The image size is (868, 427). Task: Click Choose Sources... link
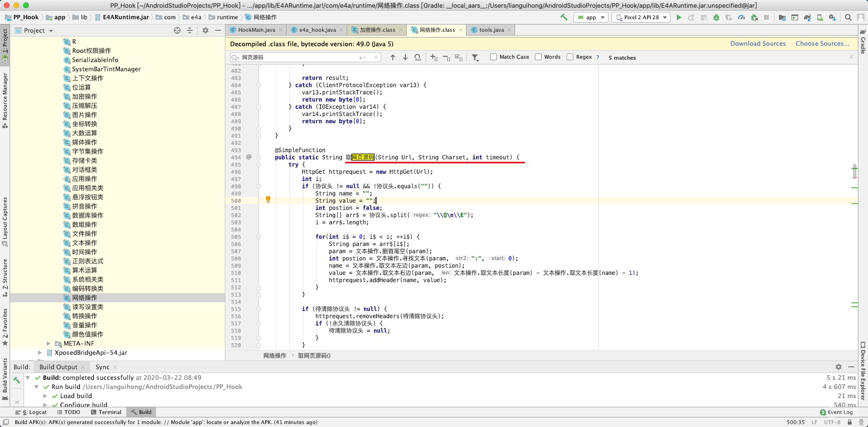pyautogui.click(x=823, y=43)
